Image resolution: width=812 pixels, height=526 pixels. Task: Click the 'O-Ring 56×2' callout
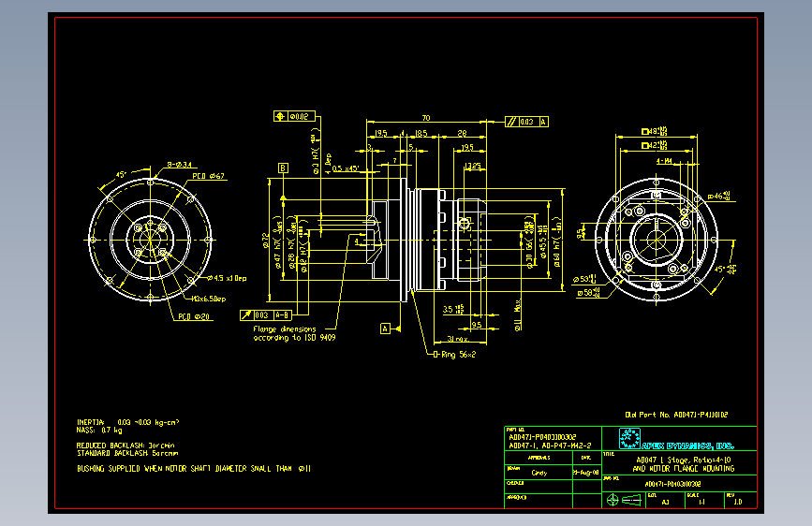pyautogui.click(x=454, y=355)
